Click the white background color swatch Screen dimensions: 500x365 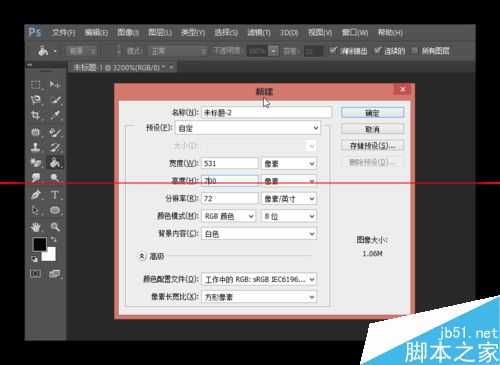[x=50, y=255]
